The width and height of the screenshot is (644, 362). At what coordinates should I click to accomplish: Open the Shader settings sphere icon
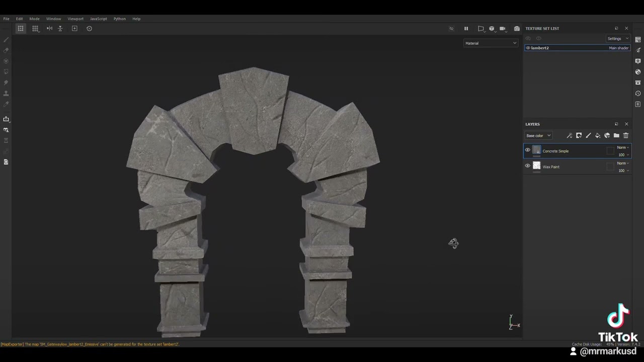638,72
